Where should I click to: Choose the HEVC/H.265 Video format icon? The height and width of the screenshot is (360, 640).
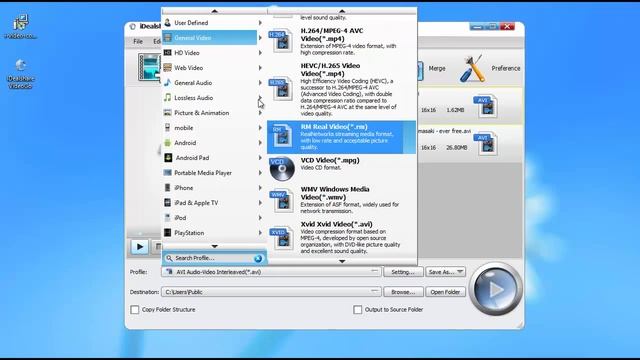[281, 88]
